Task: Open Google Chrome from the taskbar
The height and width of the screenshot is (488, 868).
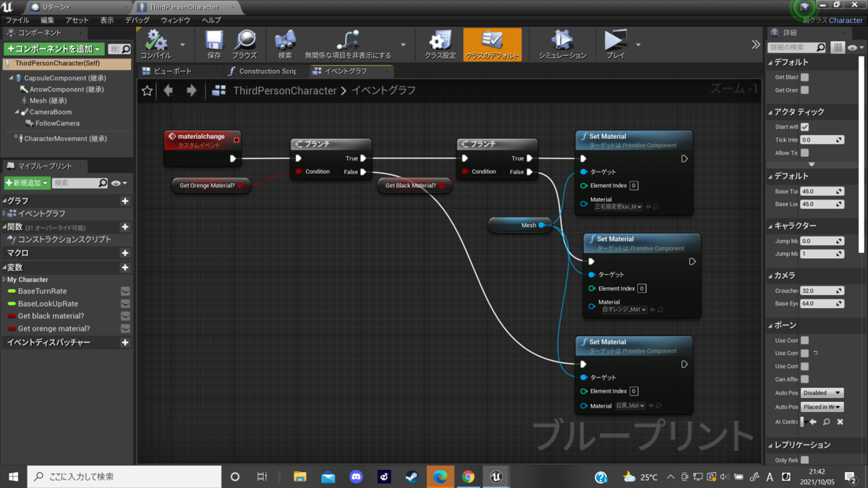Action: pos(468,476)
